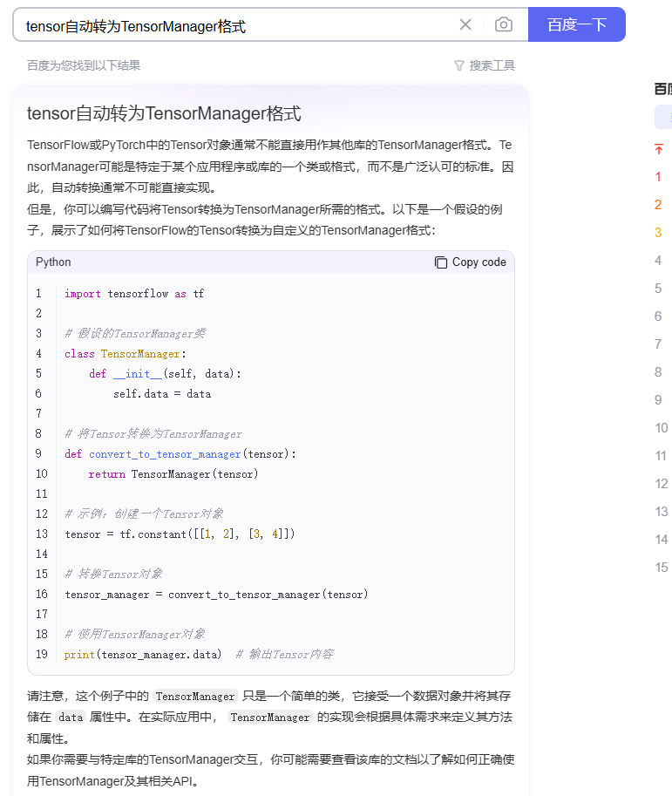Open hot search item ranked 1
The height and width of the screenshot is (796, 672).
tap(658, 177)
